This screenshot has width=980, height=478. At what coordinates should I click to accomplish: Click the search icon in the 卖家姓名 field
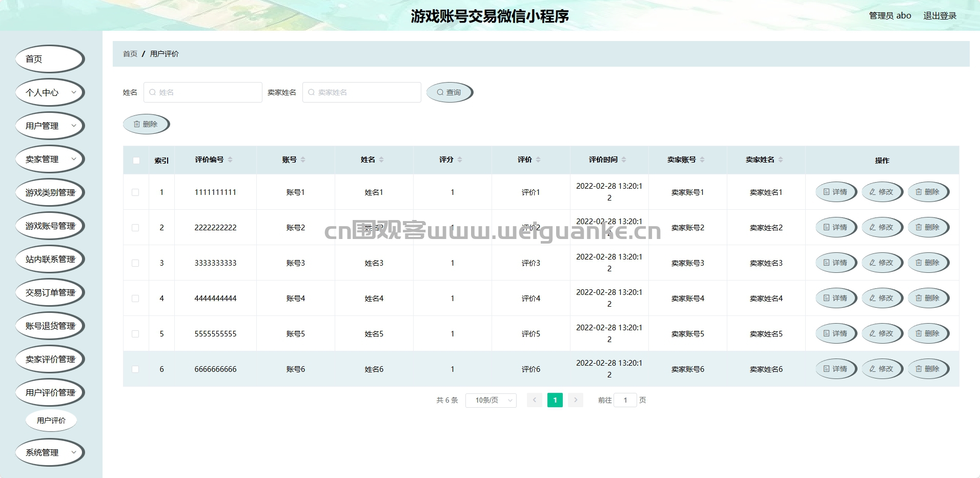[x=311, y=92]
